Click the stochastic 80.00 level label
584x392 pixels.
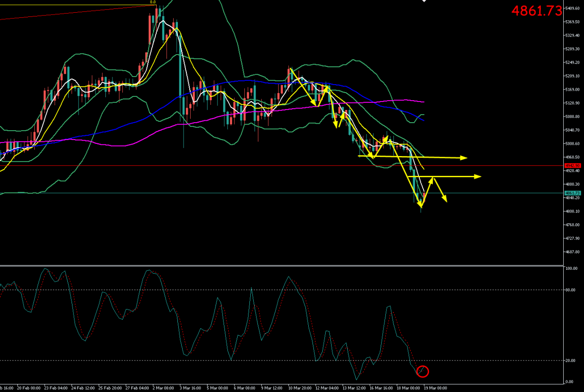570,290
